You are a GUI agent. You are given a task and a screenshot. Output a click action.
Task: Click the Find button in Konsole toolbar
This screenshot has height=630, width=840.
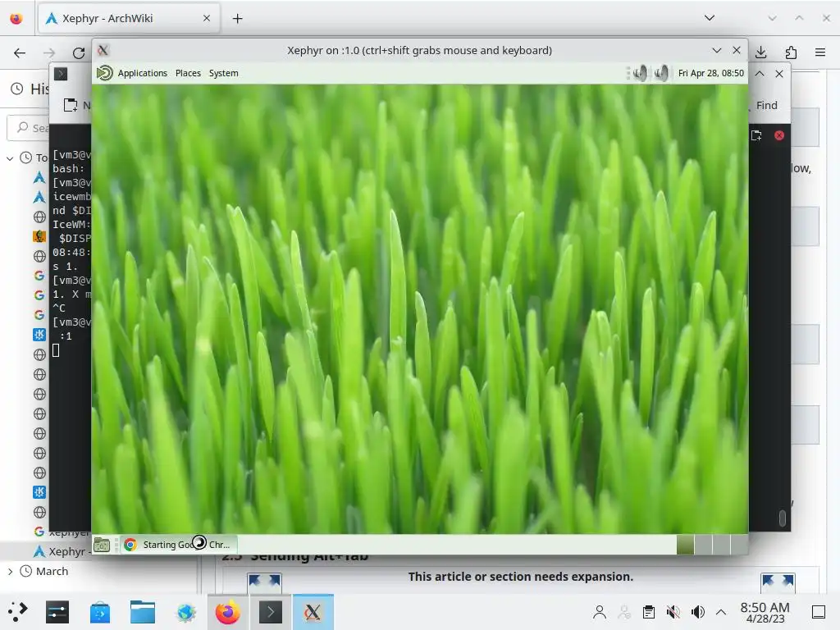[766, 106]
